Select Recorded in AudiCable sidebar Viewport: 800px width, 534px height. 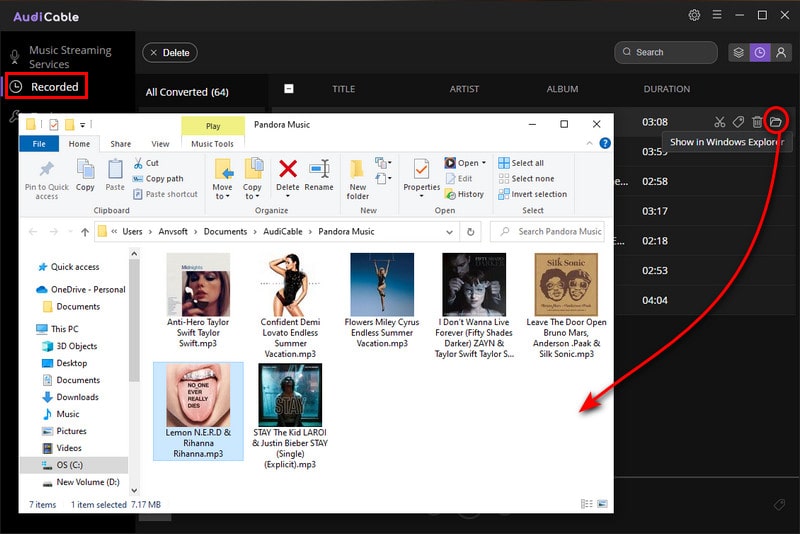[x=46, y=86]
